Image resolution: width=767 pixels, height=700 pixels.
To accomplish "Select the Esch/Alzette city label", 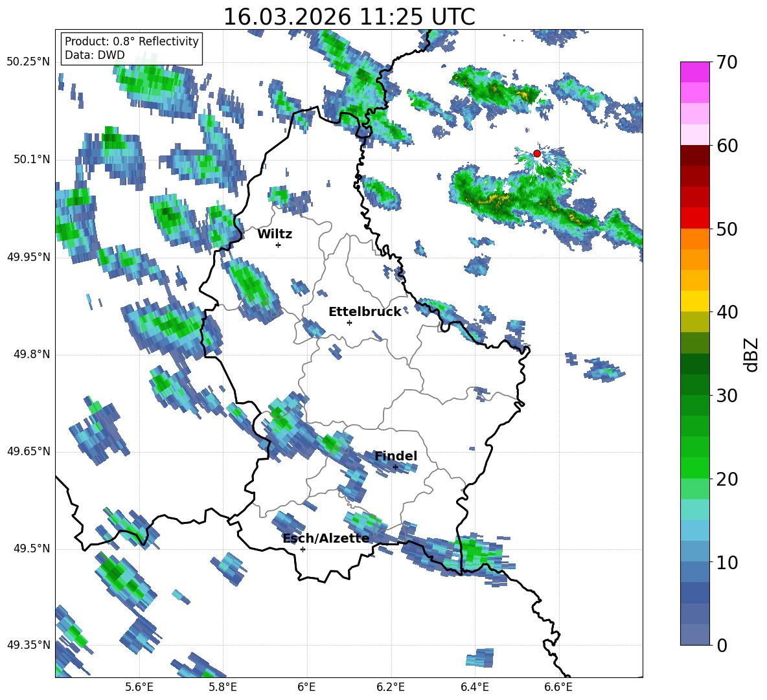I will [x=326, y=539].
